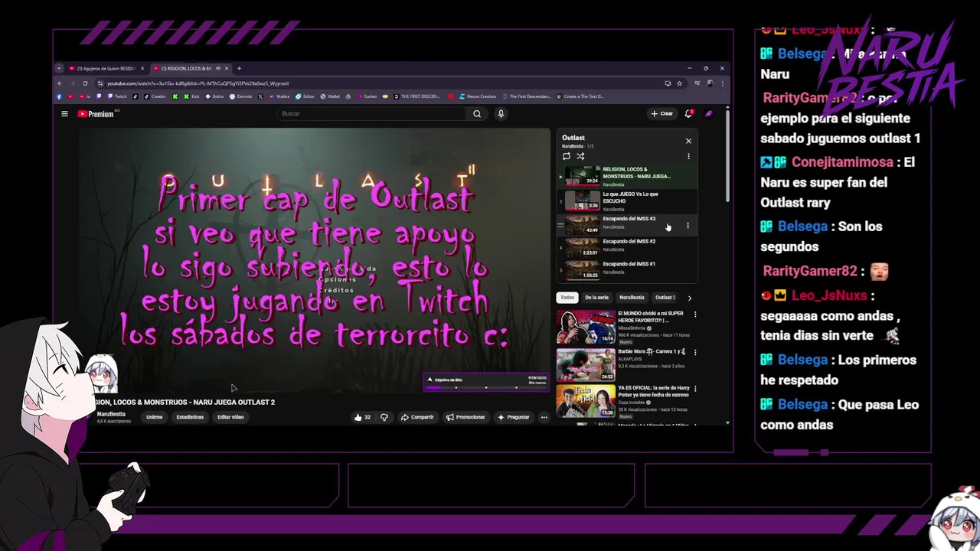Select the NaruBestia filter chip
980x551 pixels.
click(x=632, y=298)
